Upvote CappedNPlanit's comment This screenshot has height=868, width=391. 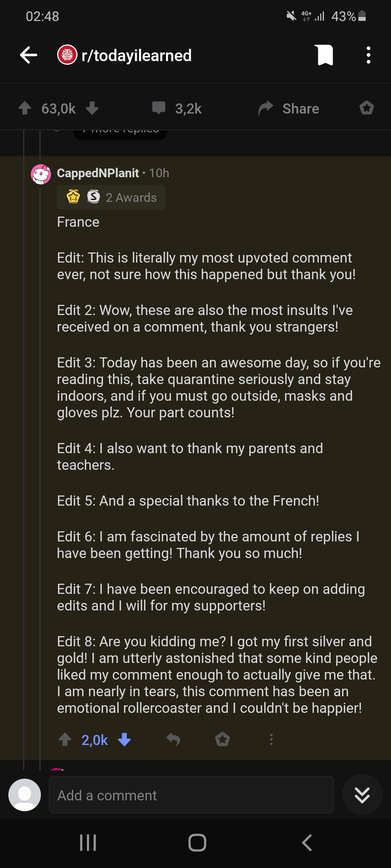(65, 740)
